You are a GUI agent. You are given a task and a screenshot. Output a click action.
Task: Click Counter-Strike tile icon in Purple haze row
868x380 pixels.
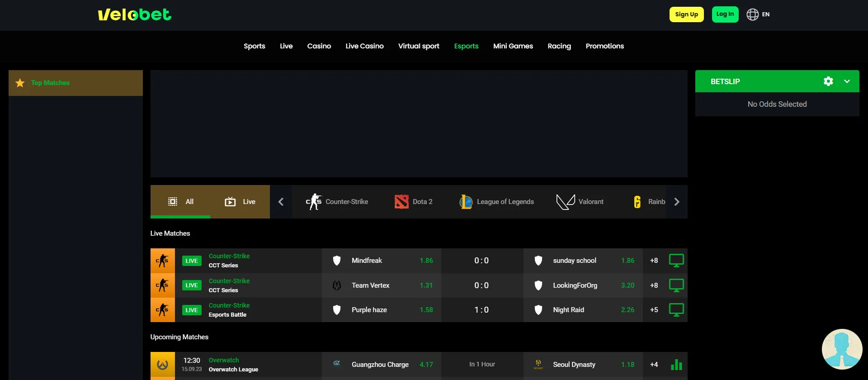click(x=163, y=310)
